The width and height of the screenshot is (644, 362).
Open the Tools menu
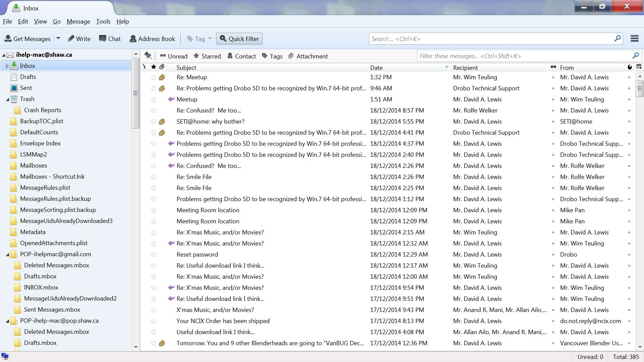pos(103,21)
